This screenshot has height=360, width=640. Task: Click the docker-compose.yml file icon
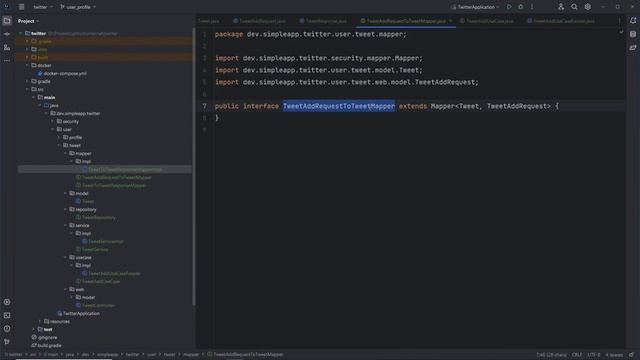(x=40, y=73)
